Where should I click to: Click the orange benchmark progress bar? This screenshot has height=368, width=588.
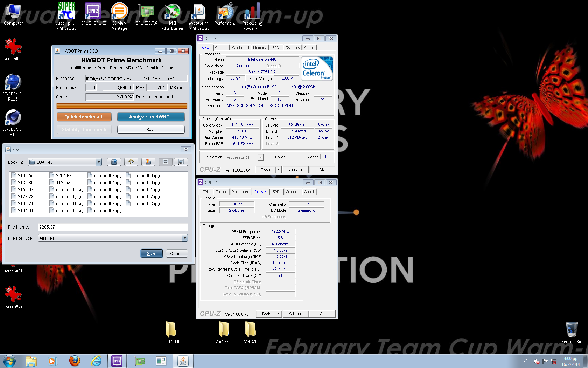(x=121, y=106)
